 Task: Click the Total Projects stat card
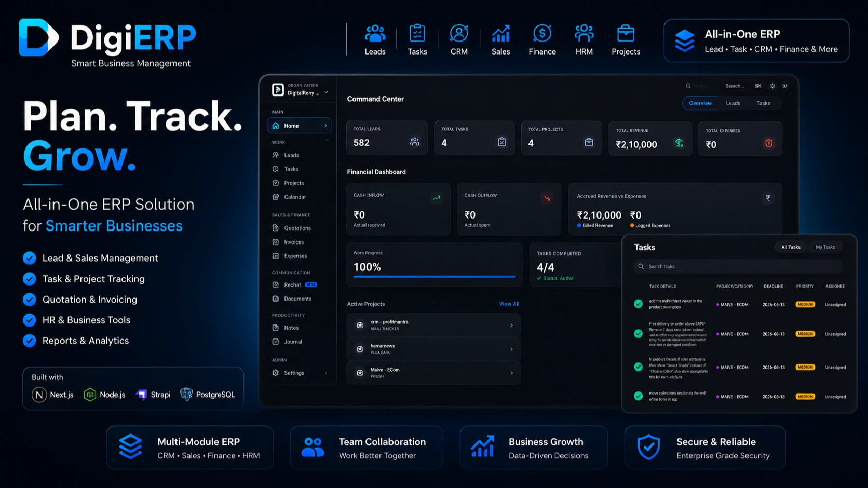[561, 138]
